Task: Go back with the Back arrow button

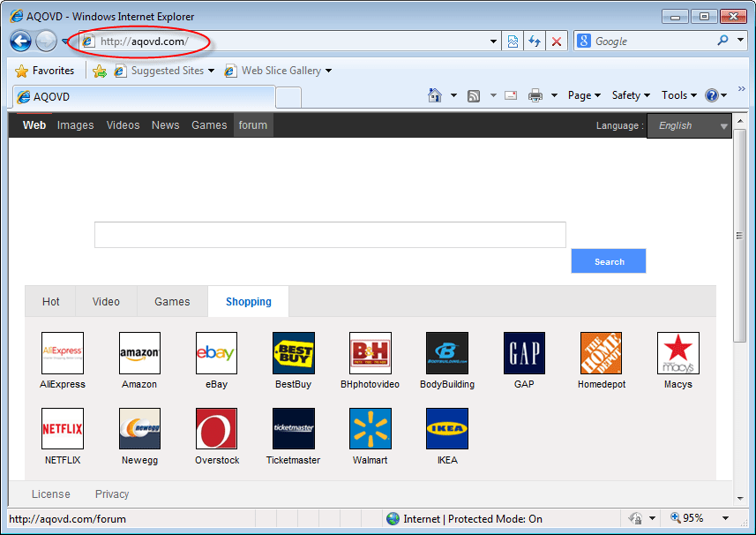Action: (x=21, y=41)
